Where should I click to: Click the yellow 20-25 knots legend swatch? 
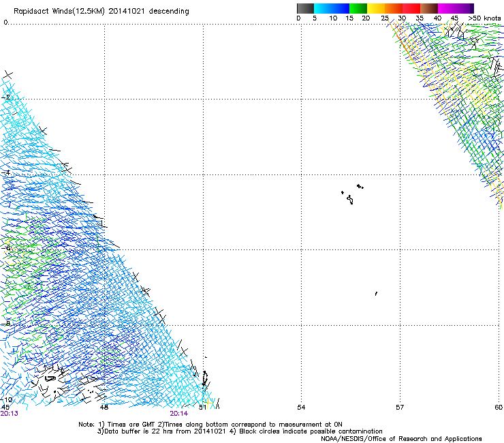(x=376, y=8)
